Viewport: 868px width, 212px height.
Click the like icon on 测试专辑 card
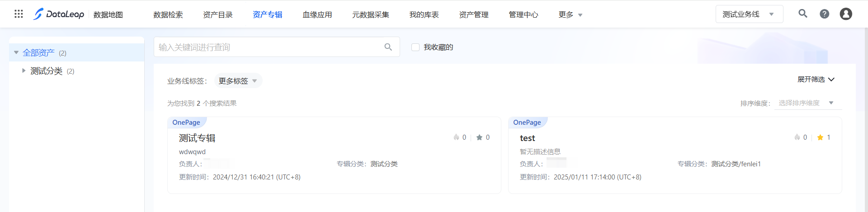[457, 137]
